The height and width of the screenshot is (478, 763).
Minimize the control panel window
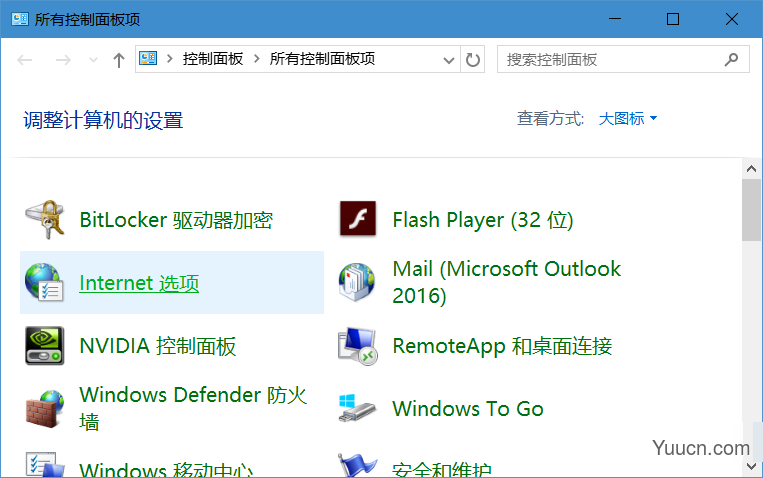[x=615, y=19]
